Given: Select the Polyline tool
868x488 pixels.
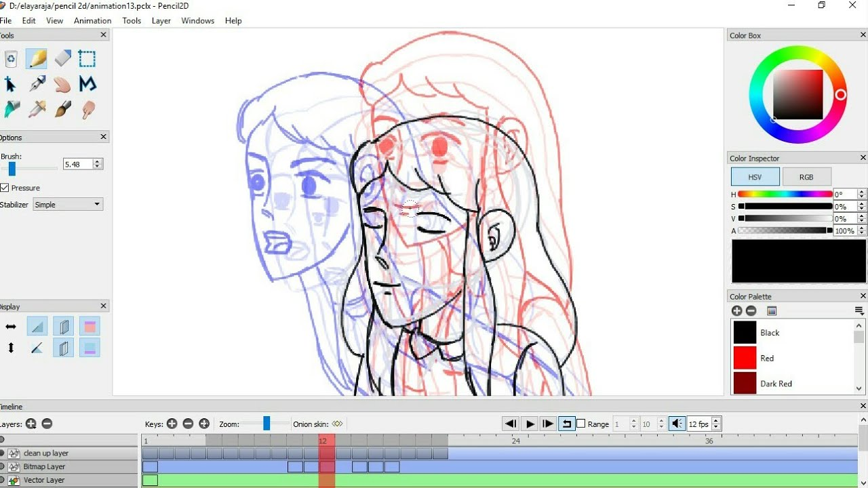Looking at the screenshot, I should click(87, 84).
